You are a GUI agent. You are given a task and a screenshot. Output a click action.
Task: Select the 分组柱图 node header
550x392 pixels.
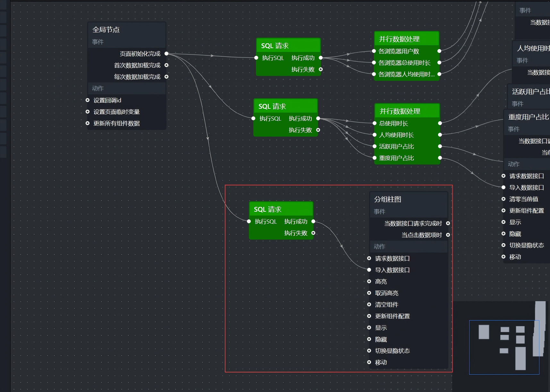coord(409,199)
